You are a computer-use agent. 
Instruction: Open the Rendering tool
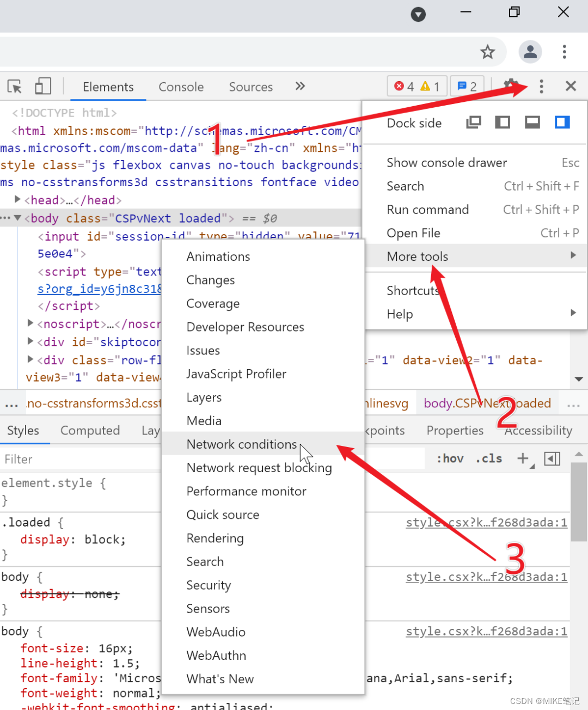click(263, 537)
